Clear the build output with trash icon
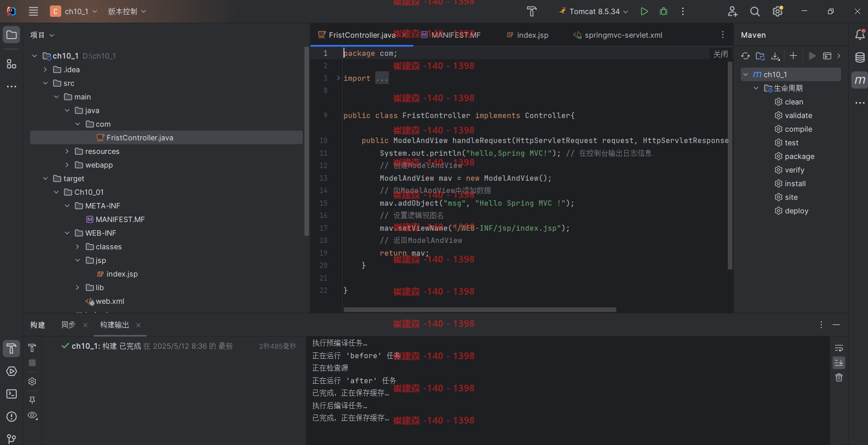Viewport: 868px width, 445px height. [x=839, y=377]
